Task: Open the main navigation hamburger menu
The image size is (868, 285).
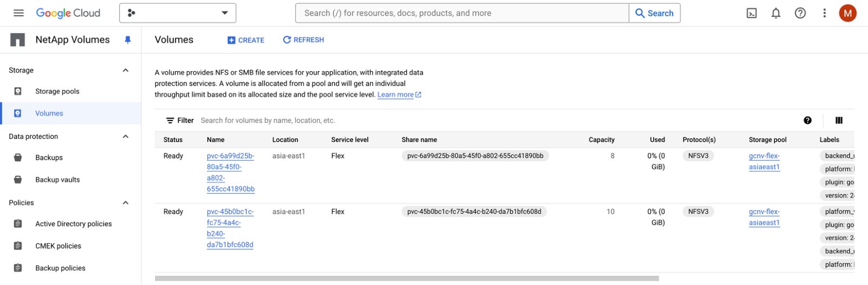Action: coord(18,13)
